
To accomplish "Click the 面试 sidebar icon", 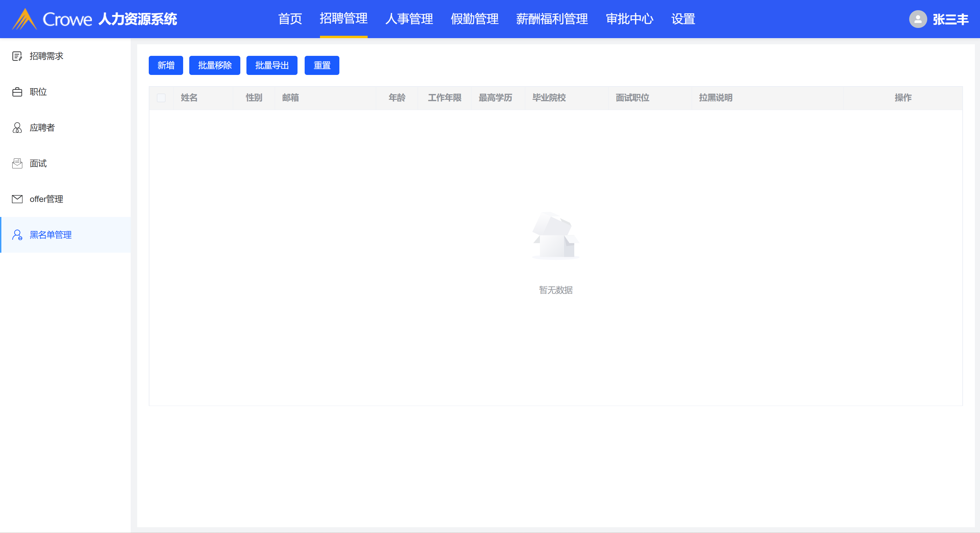I will point(17,163).
